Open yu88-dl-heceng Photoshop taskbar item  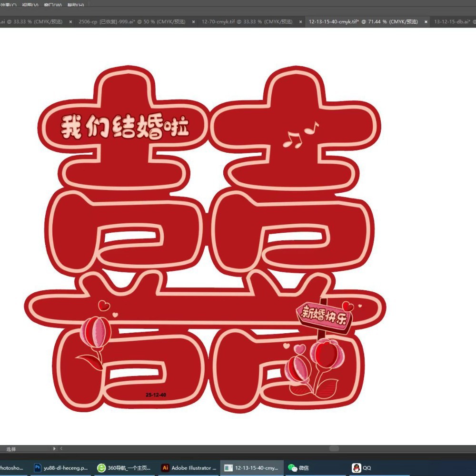pyautogui.click(x=61, y=468)
